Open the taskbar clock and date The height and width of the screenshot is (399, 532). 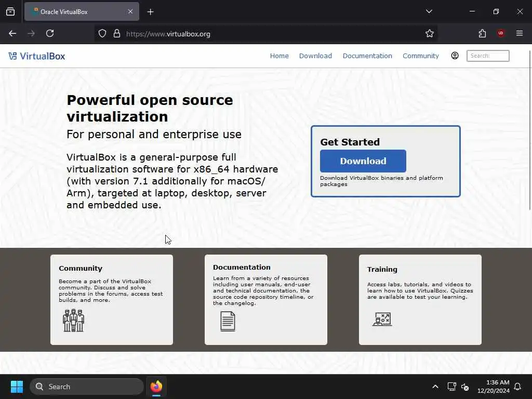494,387
